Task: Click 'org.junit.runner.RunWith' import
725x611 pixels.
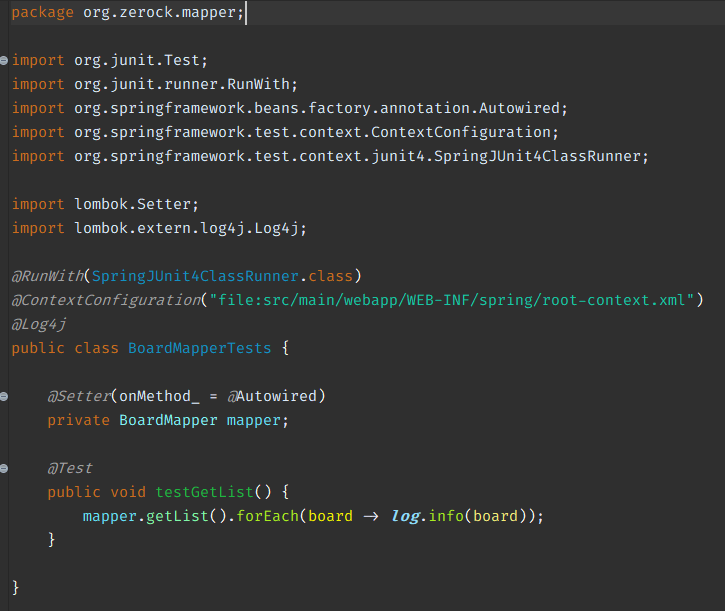Action: tap(181, 84)
